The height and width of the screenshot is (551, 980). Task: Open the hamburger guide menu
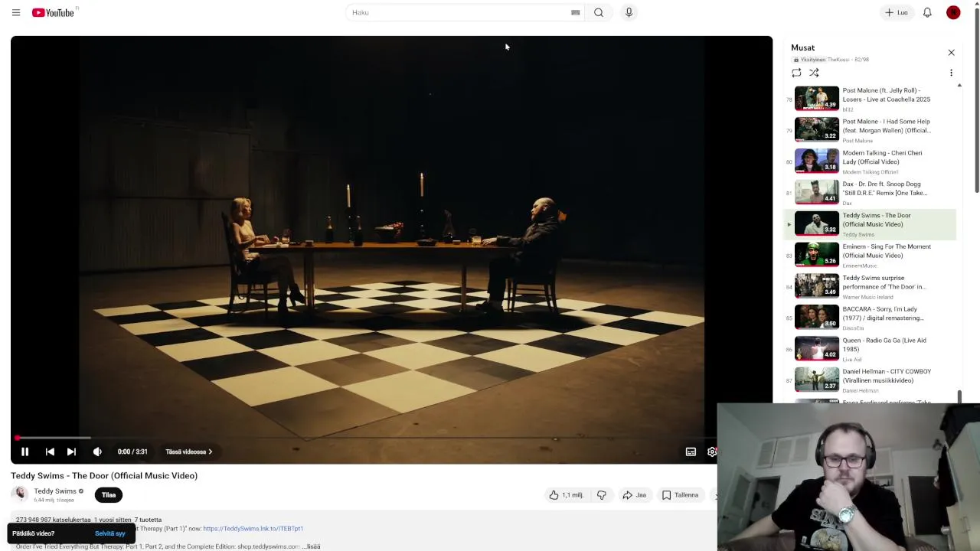pos(16,12)
